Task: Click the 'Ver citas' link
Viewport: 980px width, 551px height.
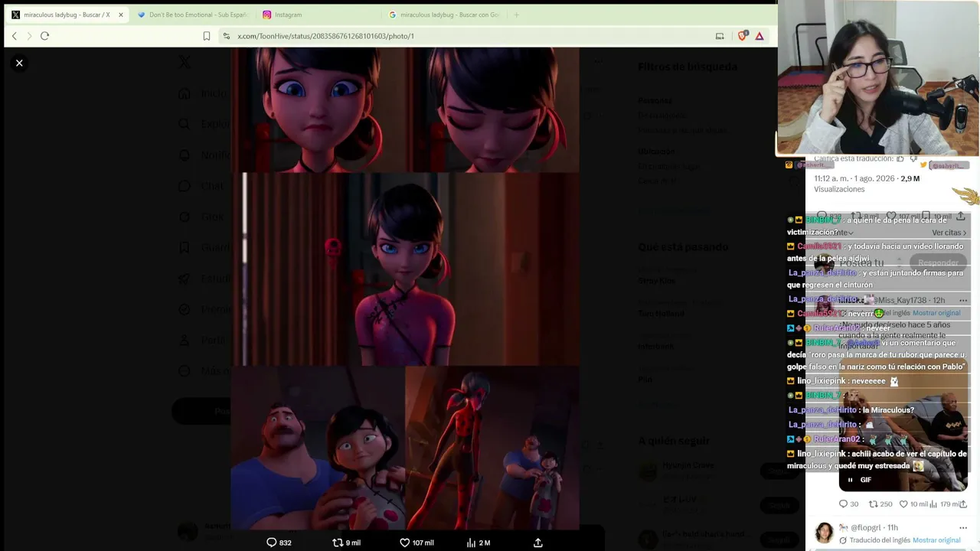Action: pyautogui.click(x=949, y=233)
